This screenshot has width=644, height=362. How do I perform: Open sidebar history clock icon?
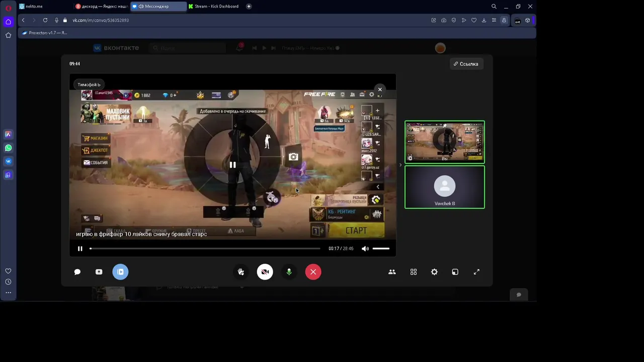click(x=8, y=282)
